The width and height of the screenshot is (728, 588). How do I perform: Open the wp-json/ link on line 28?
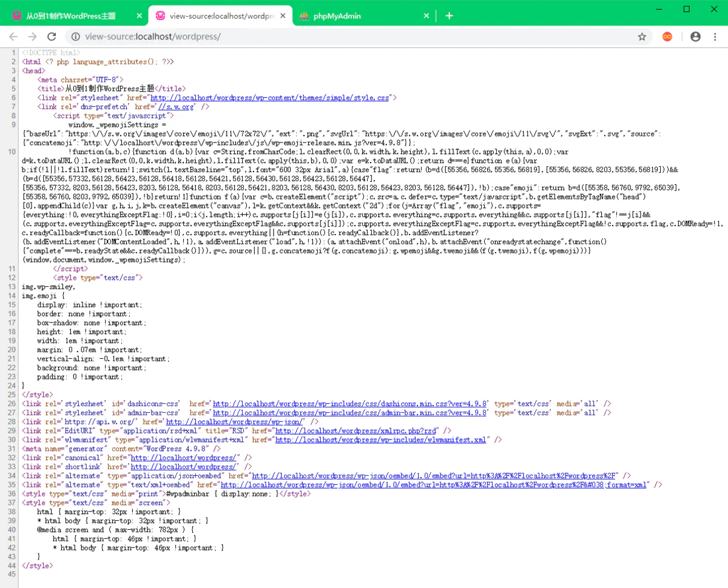(235, 422)
